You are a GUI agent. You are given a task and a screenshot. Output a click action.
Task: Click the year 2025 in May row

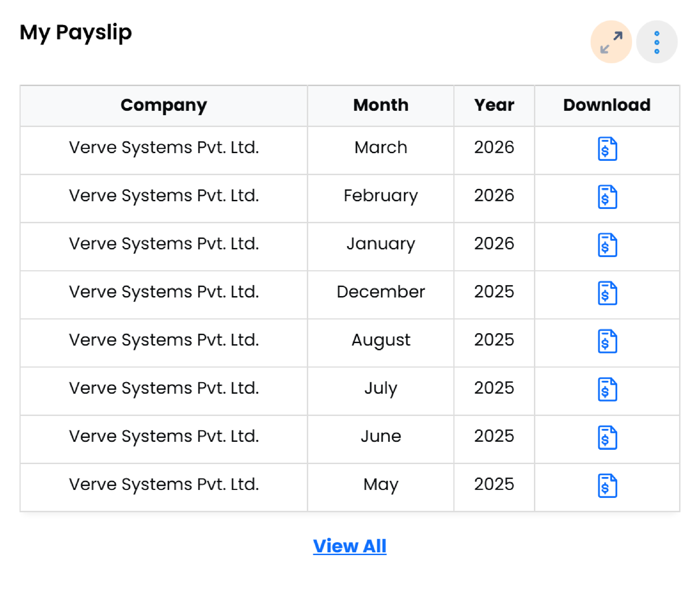tap(494, 485)
